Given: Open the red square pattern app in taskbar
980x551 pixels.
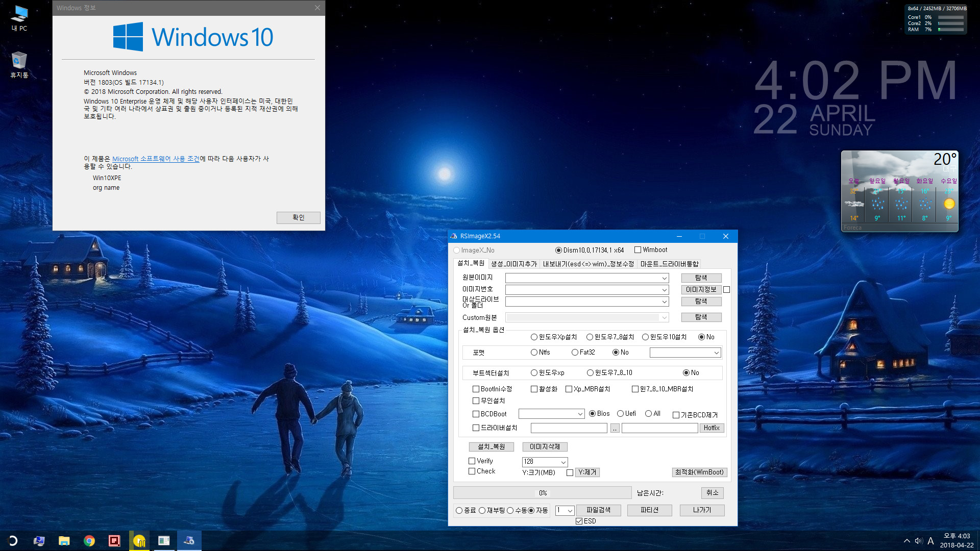Looking at the screenshot, I should (x=114, y=541).
